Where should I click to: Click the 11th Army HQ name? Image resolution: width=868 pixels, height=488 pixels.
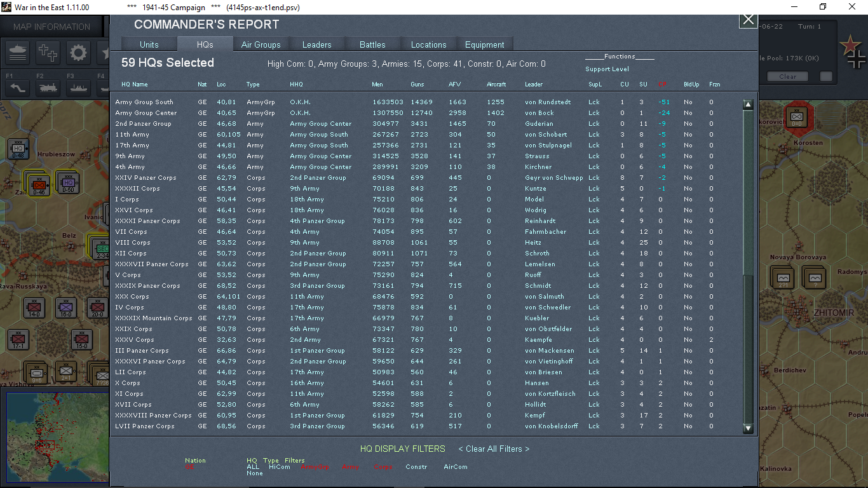132,135
